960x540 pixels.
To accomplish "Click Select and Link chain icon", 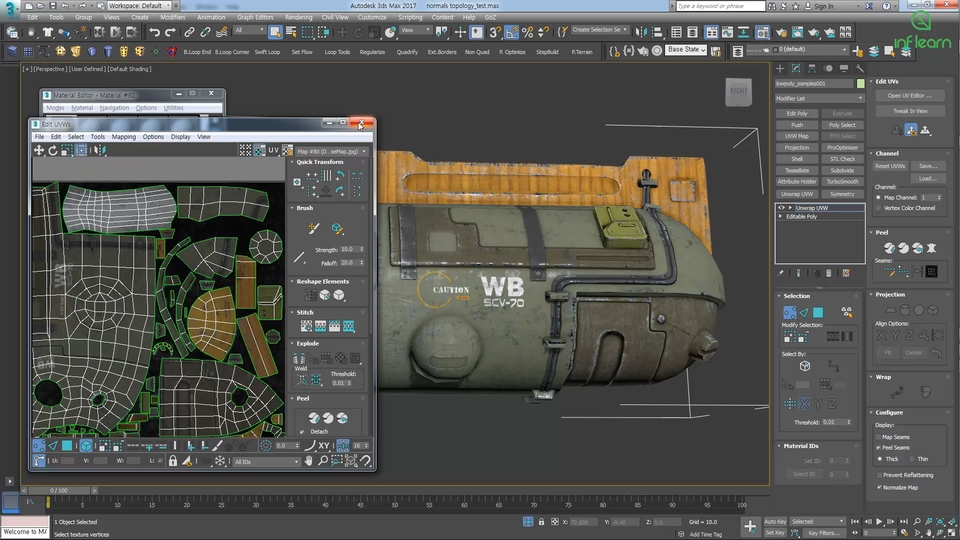I will (x=189, y=32).
